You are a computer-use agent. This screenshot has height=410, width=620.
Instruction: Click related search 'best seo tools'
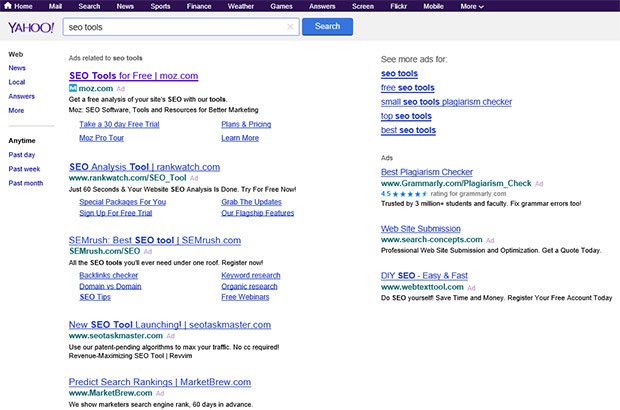click(408, 130)
